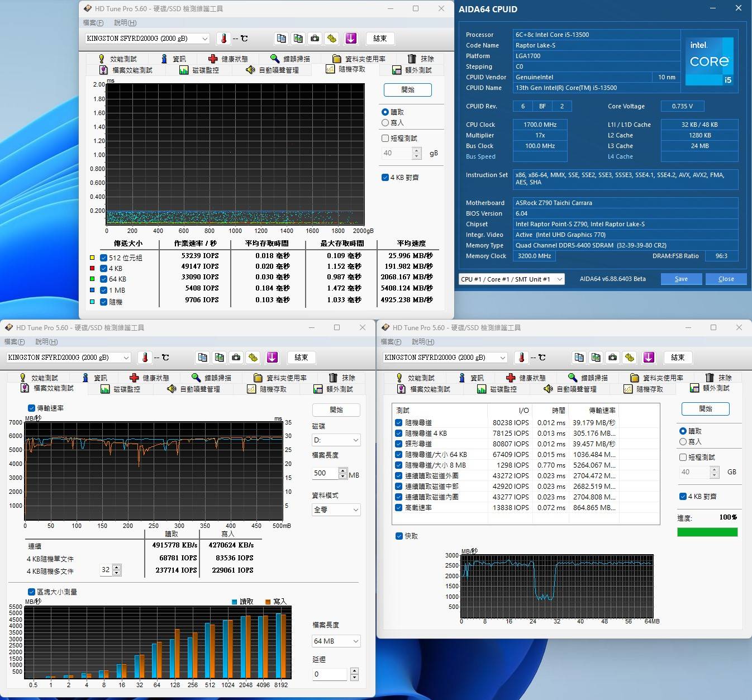Click 53239 IOPS value in results table
Screen dimensions: 752x700
coord(199,256)
